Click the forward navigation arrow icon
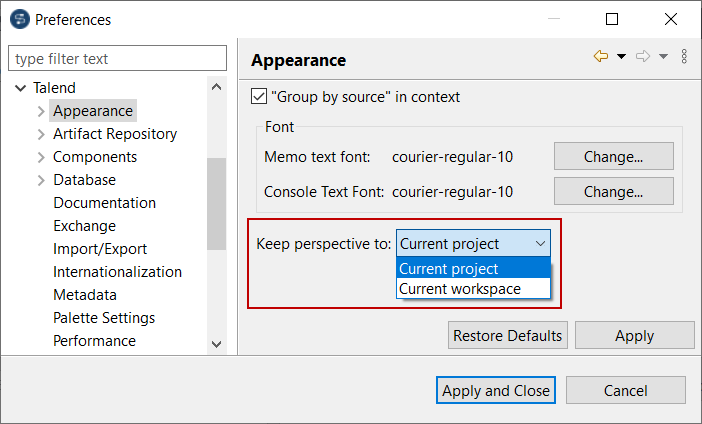 (x=643, y=57)
